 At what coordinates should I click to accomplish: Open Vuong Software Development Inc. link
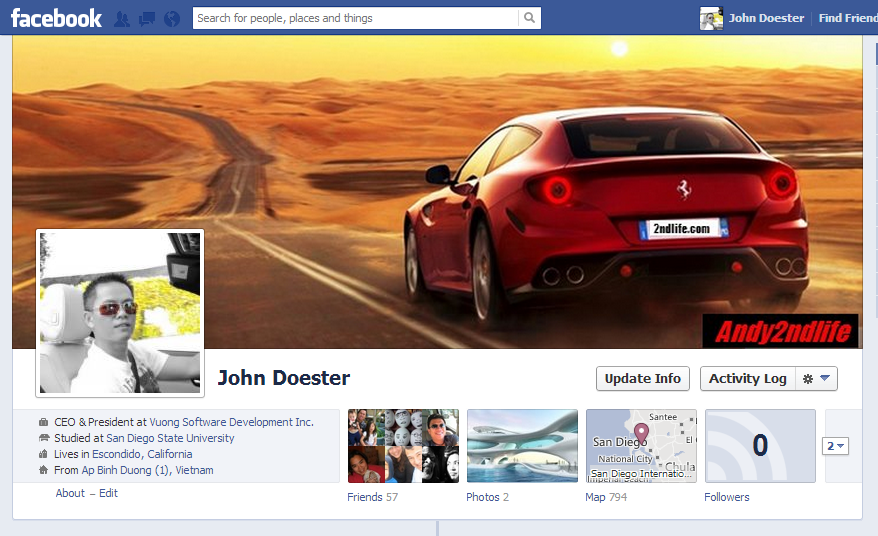tap(231, 422)
